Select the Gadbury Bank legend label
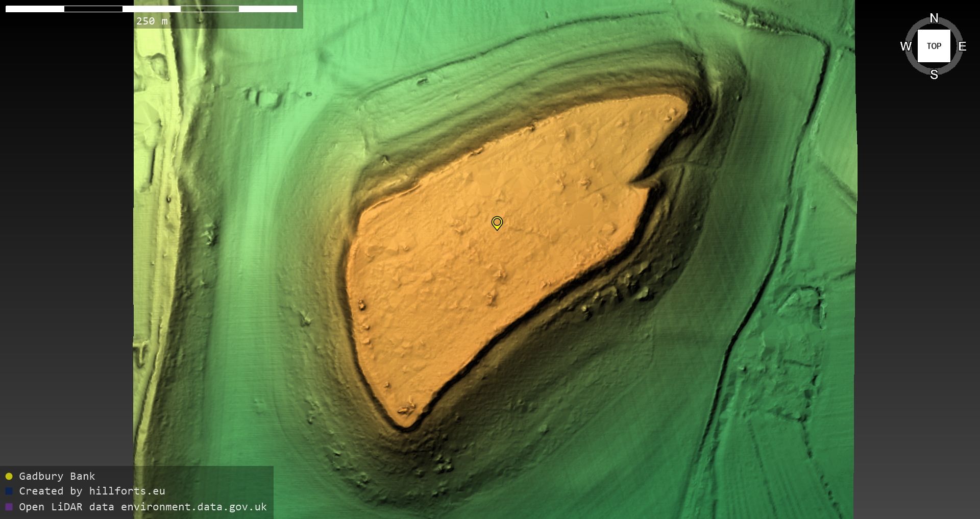 point(57,476)
